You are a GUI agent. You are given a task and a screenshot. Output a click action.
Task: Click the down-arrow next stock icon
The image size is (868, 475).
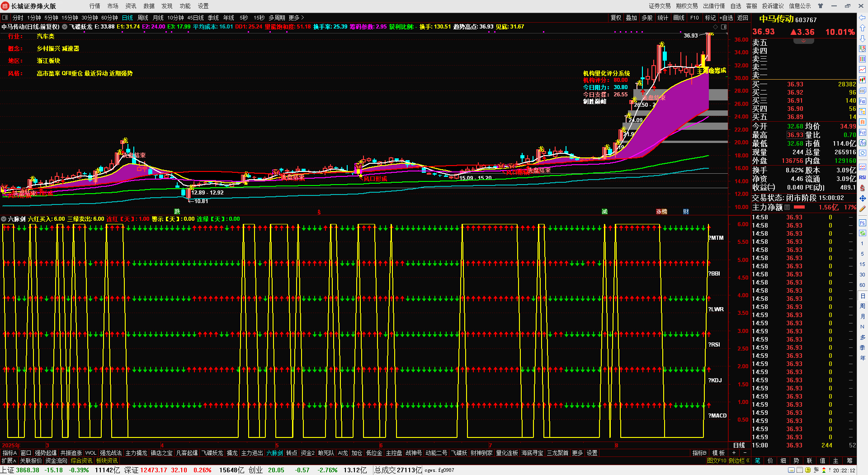[x=863, y=38]
